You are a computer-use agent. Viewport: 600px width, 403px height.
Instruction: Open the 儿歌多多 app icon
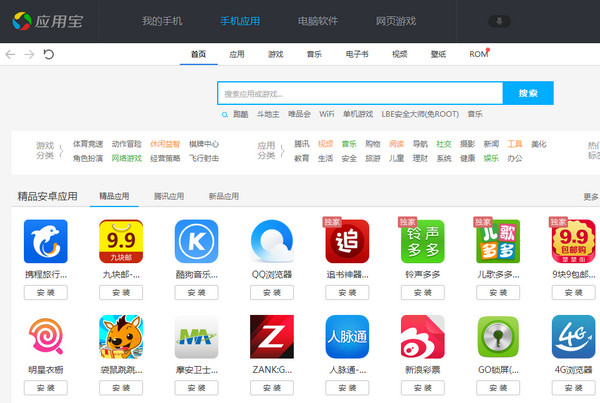pyautogui.click(x=498, y=241)
